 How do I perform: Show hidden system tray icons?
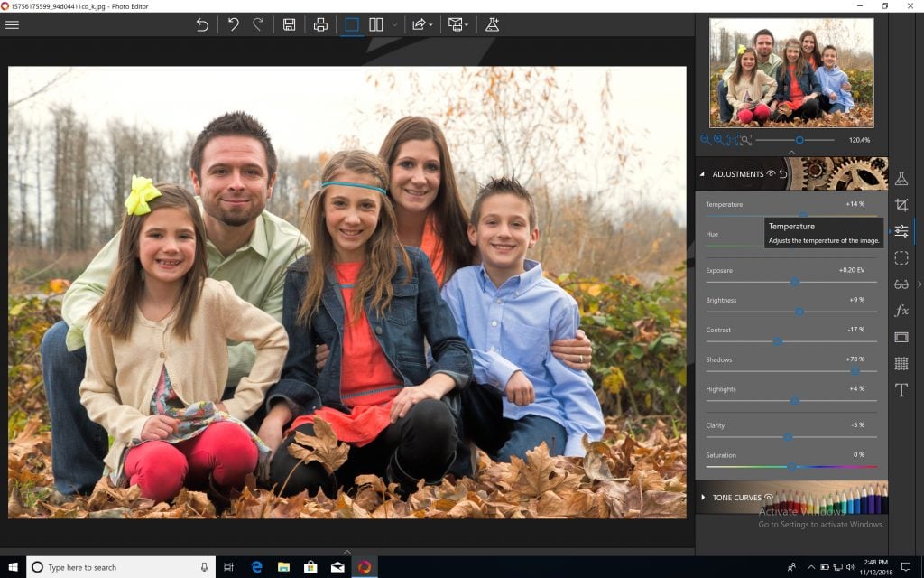point(811,567)
